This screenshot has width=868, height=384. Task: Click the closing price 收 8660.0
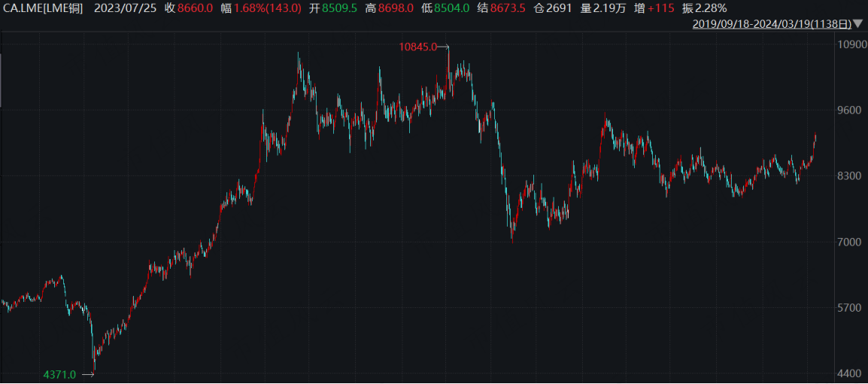(189, 8)
